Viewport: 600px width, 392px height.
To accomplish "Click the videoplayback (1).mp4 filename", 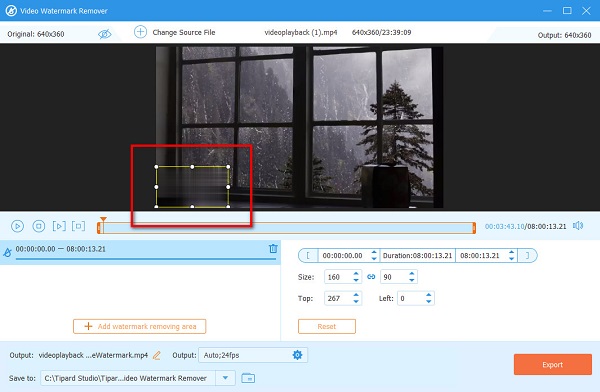I will pos(301,33).
